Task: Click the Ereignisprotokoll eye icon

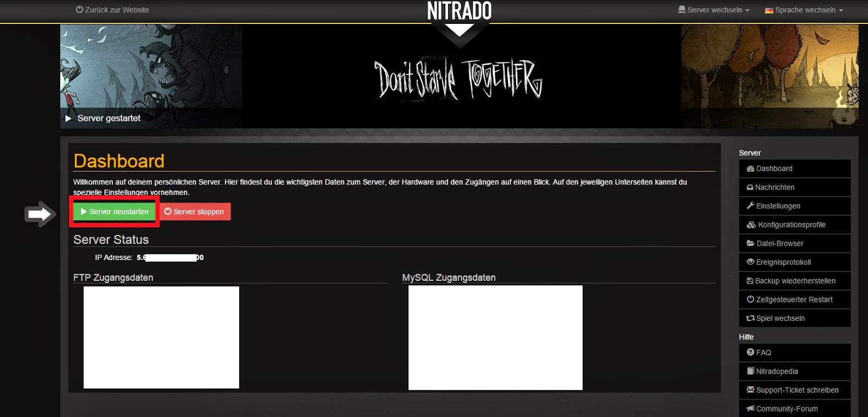Action: tap(750, 262)
